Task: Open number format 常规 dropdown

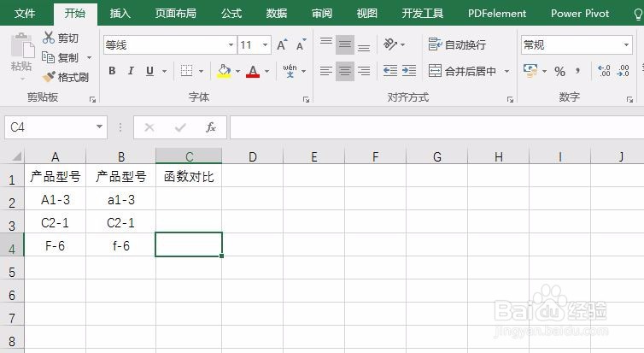Action: 626,44
